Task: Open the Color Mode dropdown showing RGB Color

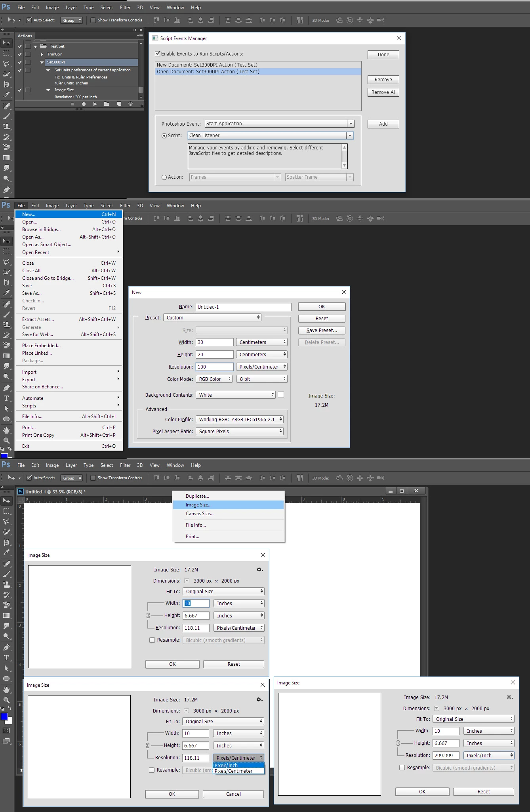Action: pyautogui.click(x=214, y=379)
